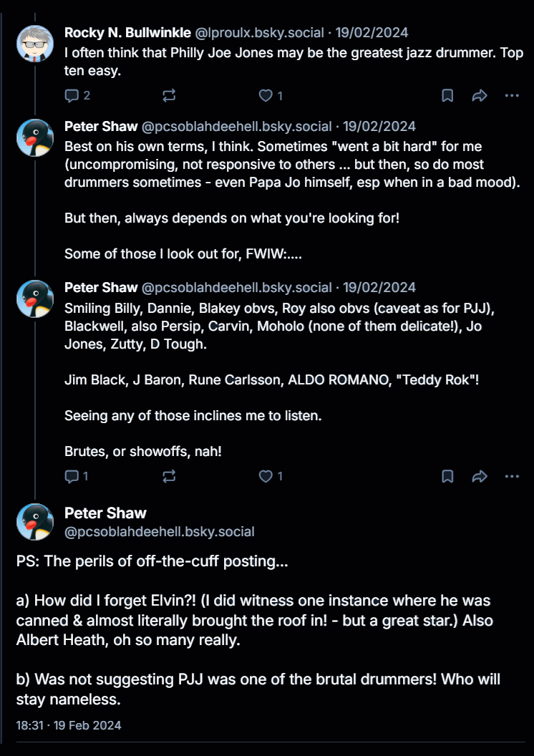Repost the Smiling Billy drummers post
The height and width of the screenshot is (756, 534).
pos(170,476)
